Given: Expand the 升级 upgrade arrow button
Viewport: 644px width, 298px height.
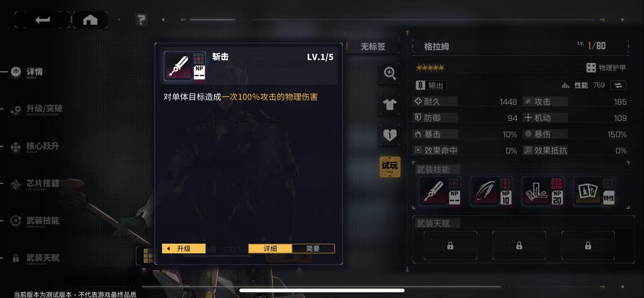Looking at the screenshot, I should click(x=184, y=248).
